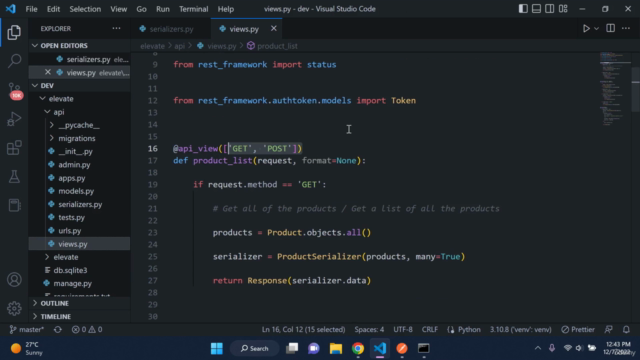Image resolution: width=640 pixels, height=360 pixels.
Task: Open Windows Start button on taskbar
Action: coord(217,348)
